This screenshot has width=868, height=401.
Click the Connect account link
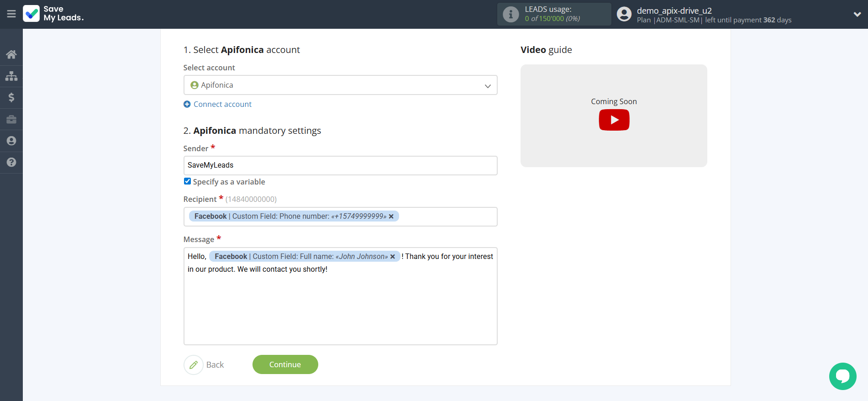[222, 104]
